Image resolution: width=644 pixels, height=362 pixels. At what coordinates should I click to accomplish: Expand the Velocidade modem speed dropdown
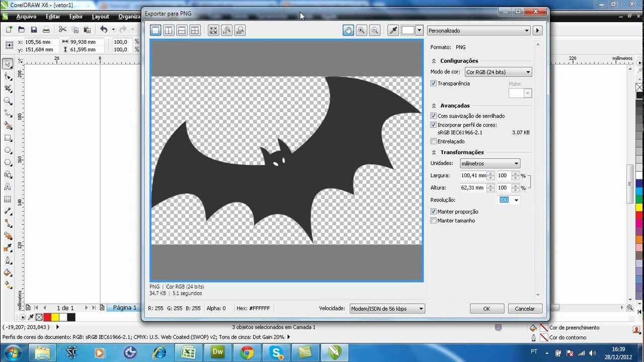click(387, 309)
